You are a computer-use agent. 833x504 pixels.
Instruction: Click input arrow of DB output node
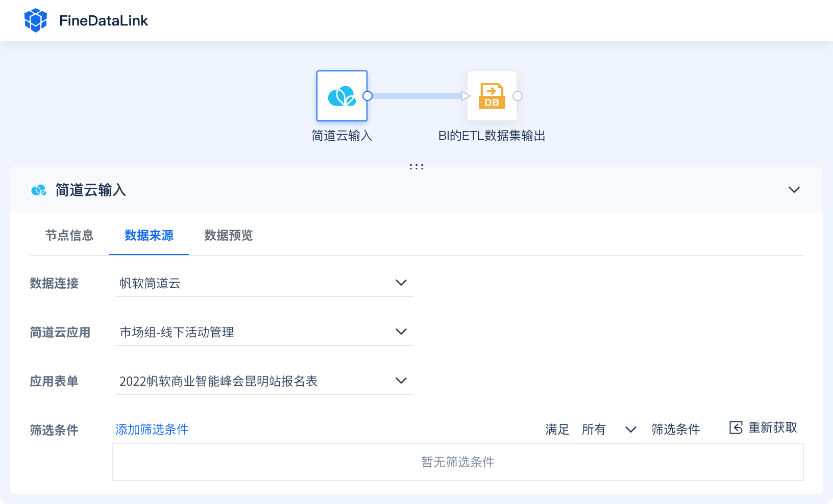point(465,96)
